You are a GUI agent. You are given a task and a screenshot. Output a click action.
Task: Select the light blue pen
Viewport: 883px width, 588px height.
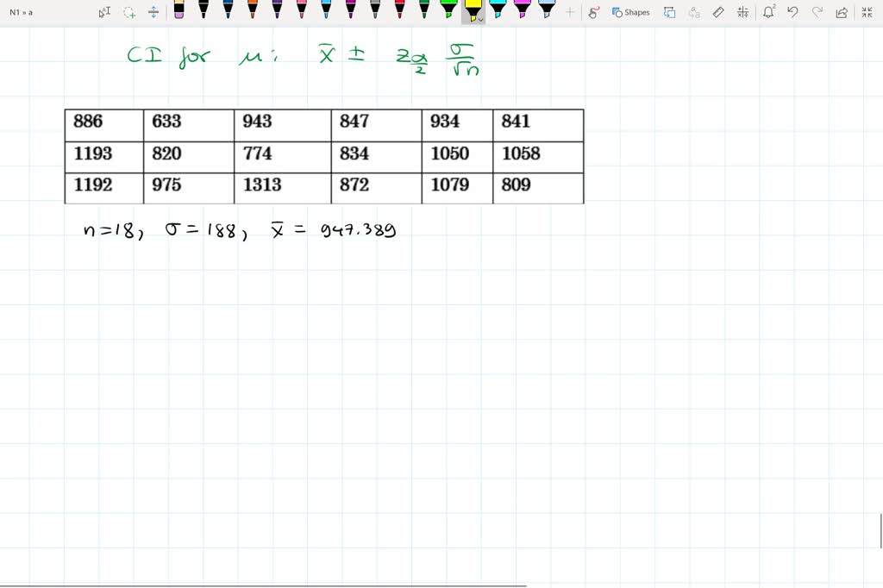[326, 9]
